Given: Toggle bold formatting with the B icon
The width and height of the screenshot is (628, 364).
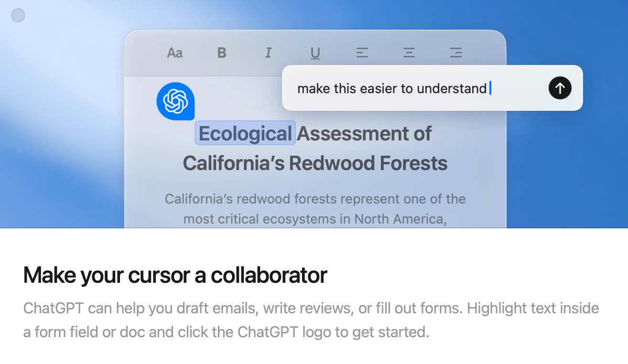Looking at the screenshot, I should [222, 53].
